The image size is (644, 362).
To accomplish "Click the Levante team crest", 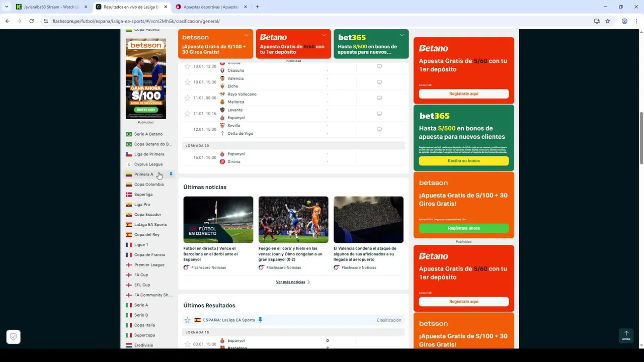I will [222, 110].
